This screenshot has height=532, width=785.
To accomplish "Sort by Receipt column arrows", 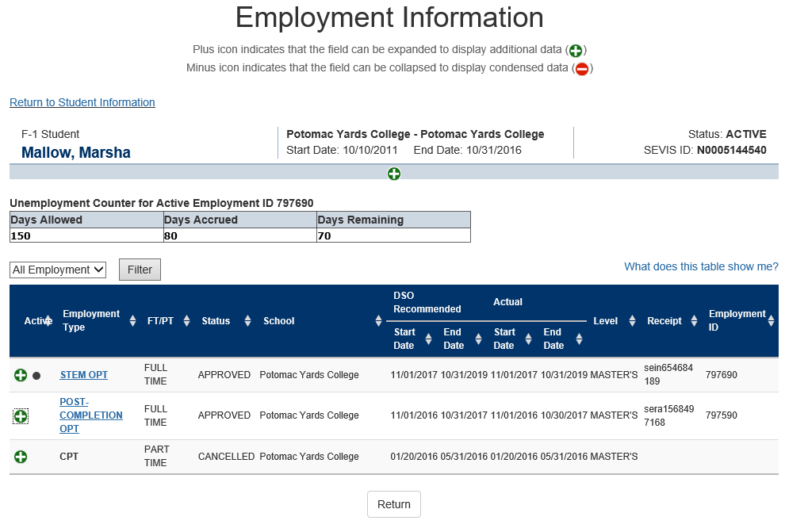I will point(694,321).
